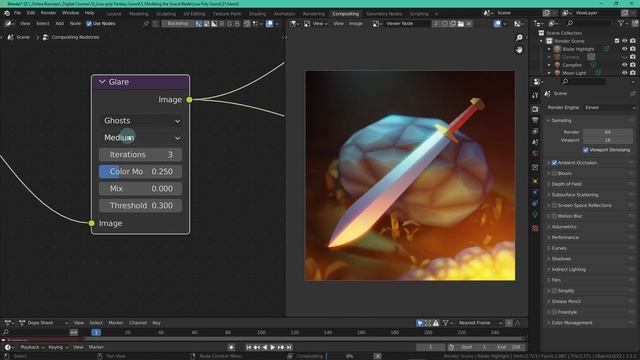This screenshot has height=360, width=640.
Task: Open the Dope Sheet mode dropdown
Action: [43, 323]
